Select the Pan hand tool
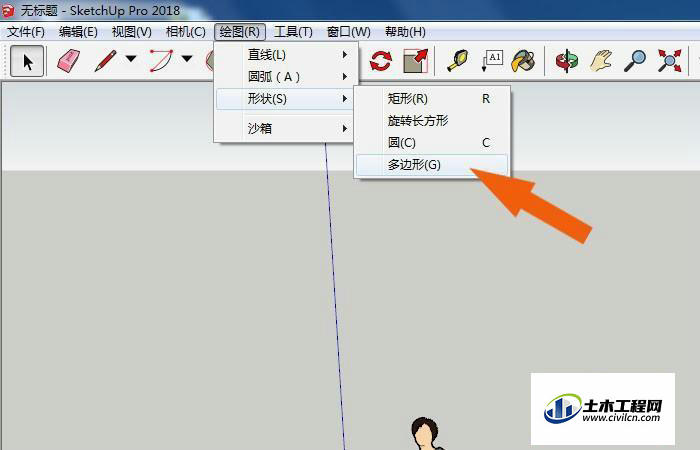Viewport: 700px width, 450px height. click(x=601, y=61)
